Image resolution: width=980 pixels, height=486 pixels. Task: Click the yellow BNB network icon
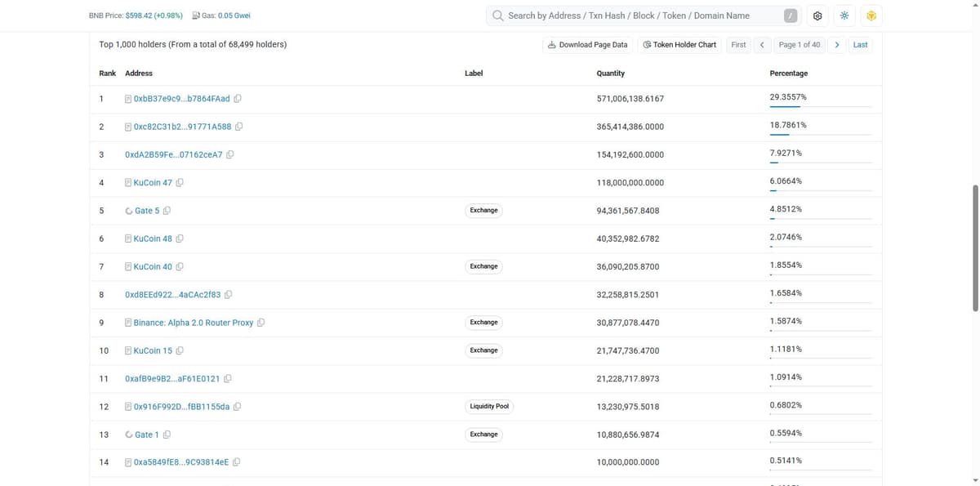point(871,16)
